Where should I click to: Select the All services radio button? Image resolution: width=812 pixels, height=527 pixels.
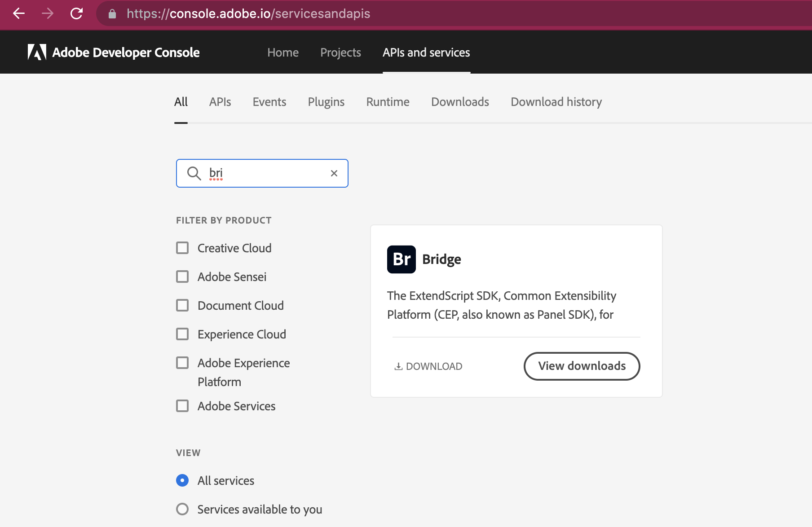182,480
